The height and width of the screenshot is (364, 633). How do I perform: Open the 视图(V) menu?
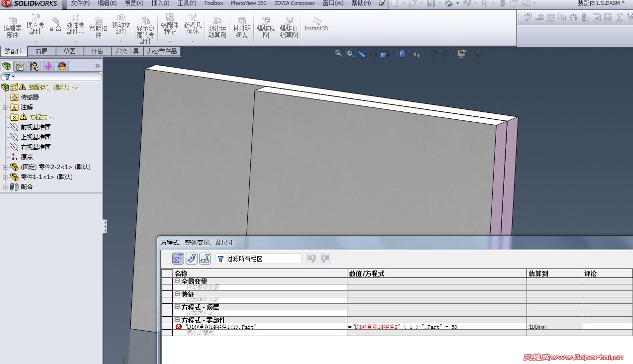[134, 3]
